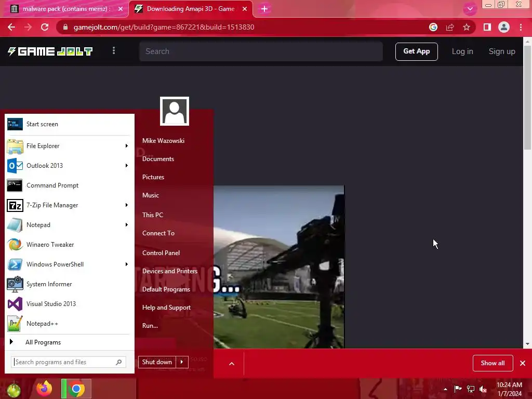
Task: Open Devices and Printers
Action: click(170, 271)
